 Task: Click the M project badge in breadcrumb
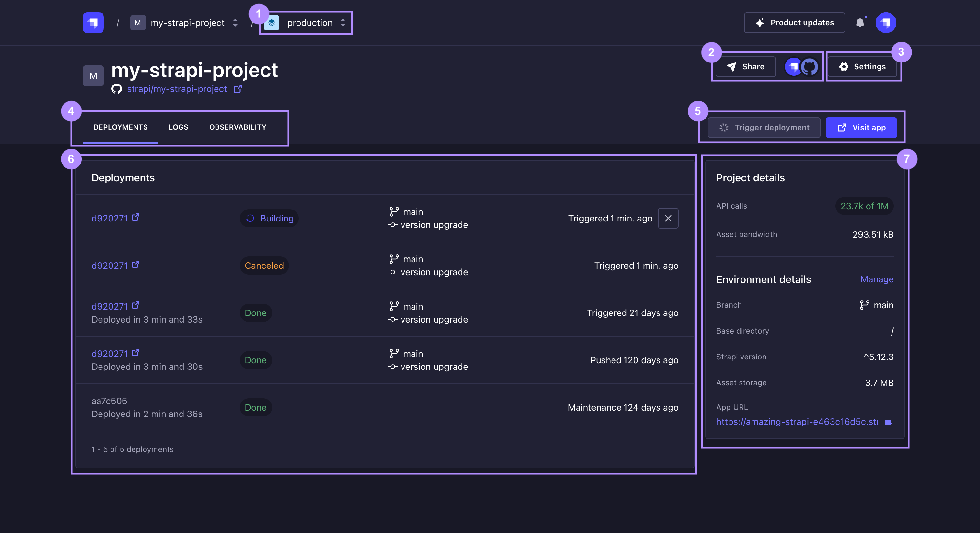click(x=138, y=23)
